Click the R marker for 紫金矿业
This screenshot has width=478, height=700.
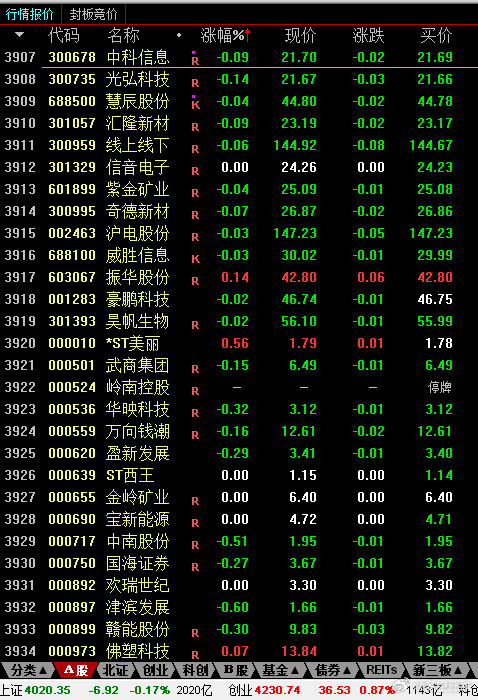195,193
